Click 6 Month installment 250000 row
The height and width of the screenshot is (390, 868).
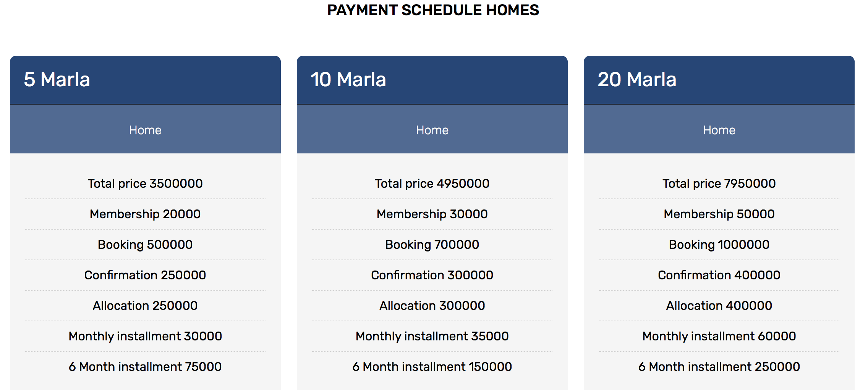click(x=719, y=367)
